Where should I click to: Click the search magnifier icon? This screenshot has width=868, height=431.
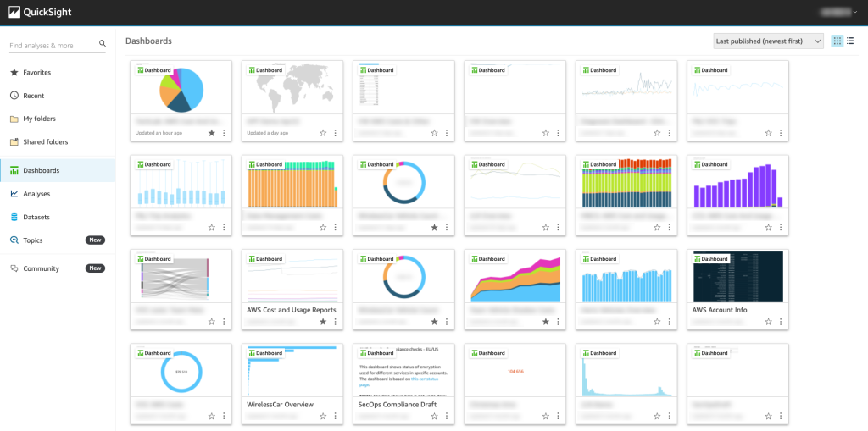tap(102, 43)
